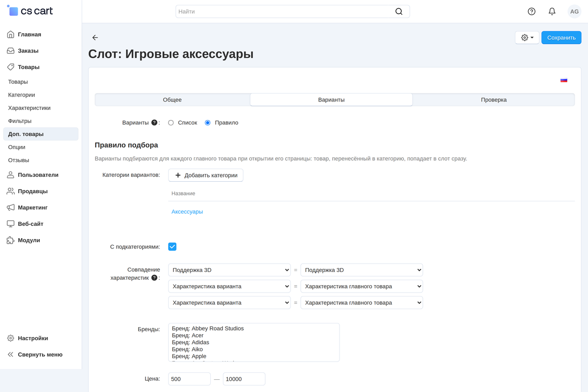588x392 pixels.
Task: Open the Аксессуары category link
Action: click(187, 212)
